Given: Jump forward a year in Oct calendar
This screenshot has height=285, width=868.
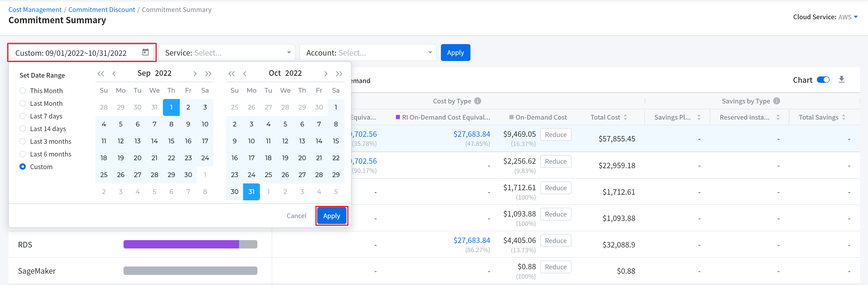Looking at the screenshot, I should pyautogui.click(x=339, y=73).
